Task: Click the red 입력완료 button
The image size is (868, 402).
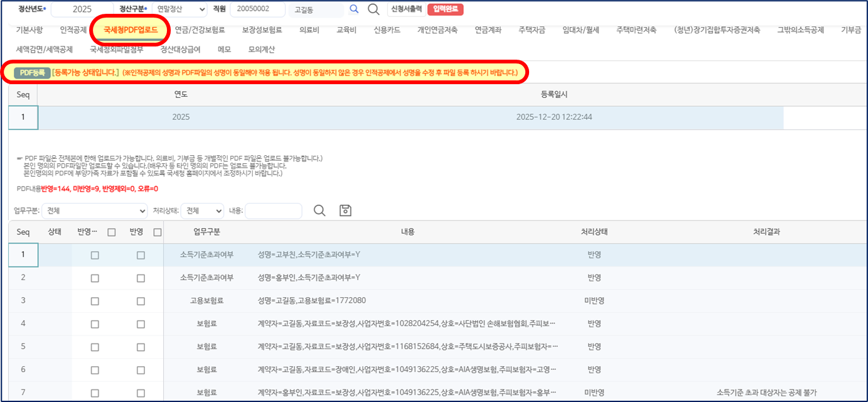Action: point(445,9)
